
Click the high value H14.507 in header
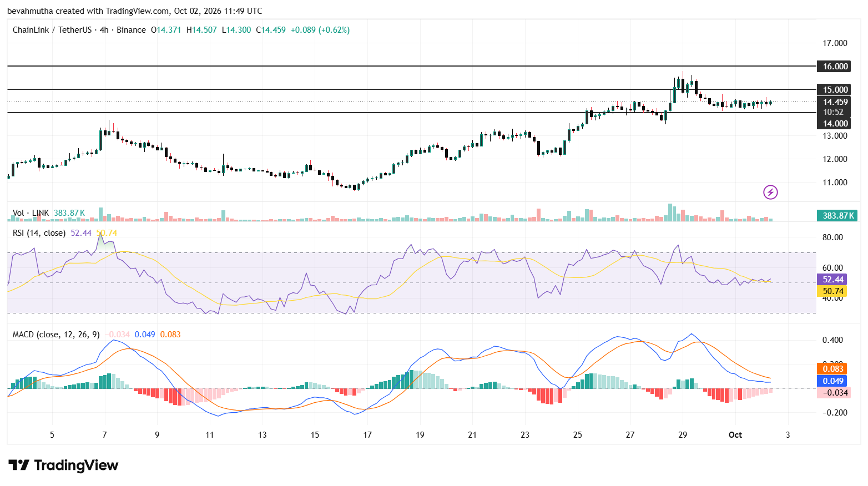[201, 30]
